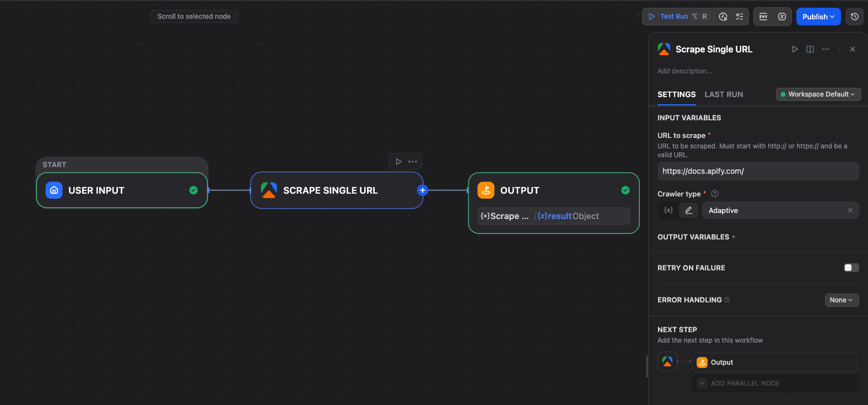Open the Workspace Default dropdown
Viewport: 868px width, 405px height.
818,94
